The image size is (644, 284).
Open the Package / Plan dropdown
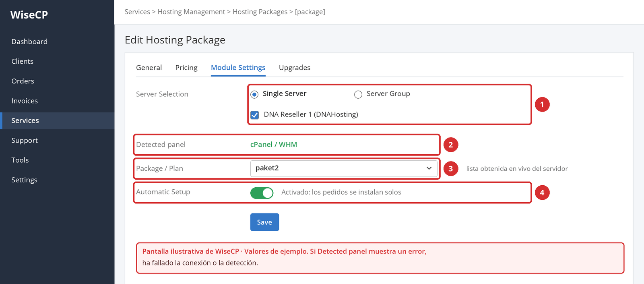[x=344, y=168]
